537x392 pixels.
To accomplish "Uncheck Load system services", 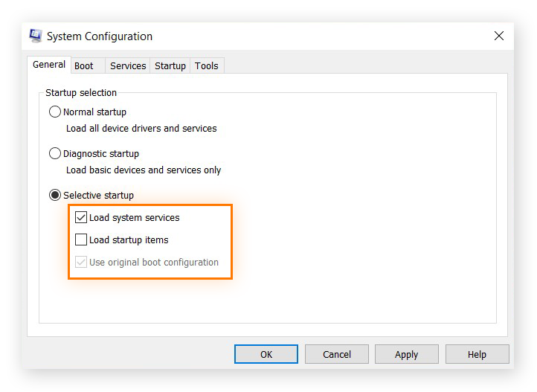I will pos(81,217).
